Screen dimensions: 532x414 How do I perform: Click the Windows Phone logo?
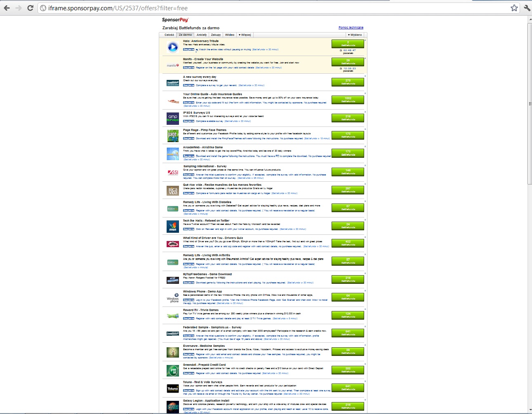point(173,298)
